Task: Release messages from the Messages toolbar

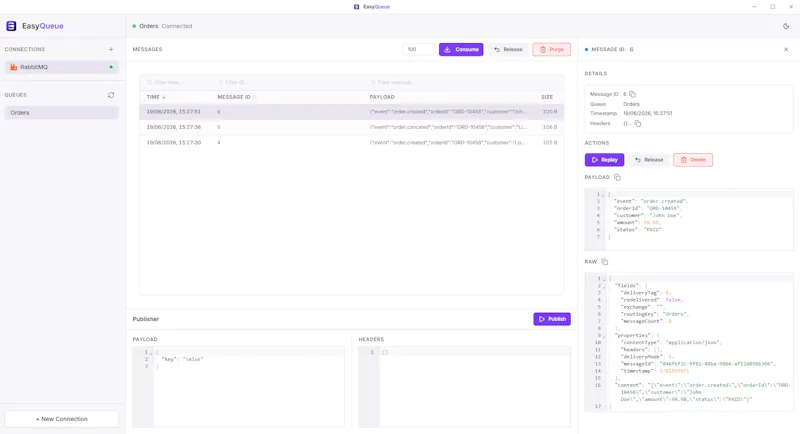Action: [x=508, y=49]
